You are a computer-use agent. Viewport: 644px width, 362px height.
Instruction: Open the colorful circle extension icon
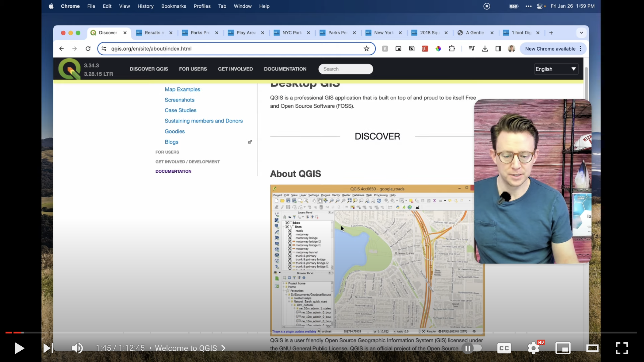pyautogui.click(x=438, y=48)
